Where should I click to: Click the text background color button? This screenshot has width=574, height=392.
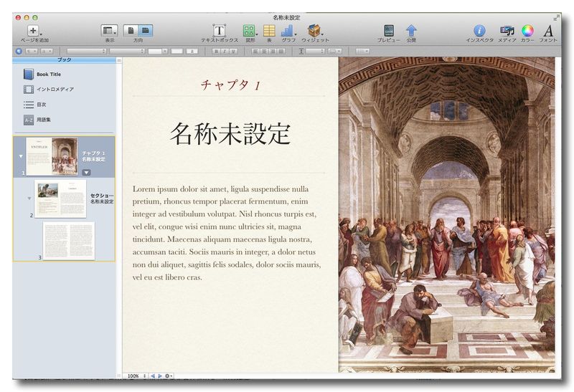pos(192,51)
